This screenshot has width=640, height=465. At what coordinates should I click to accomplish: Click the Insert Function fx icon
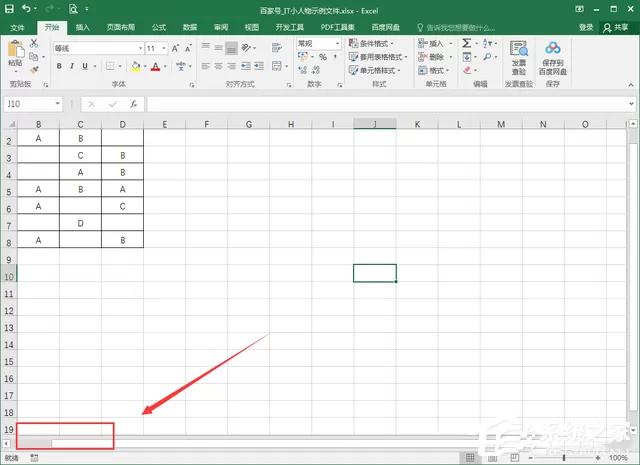(133, 104)
